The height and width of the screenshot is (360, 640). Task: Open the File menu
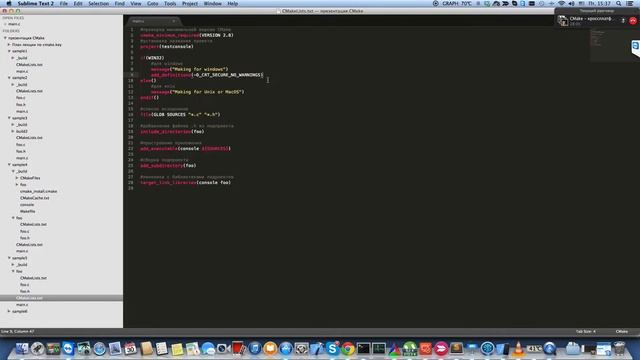pyautogui.click(x=64, y=3)
